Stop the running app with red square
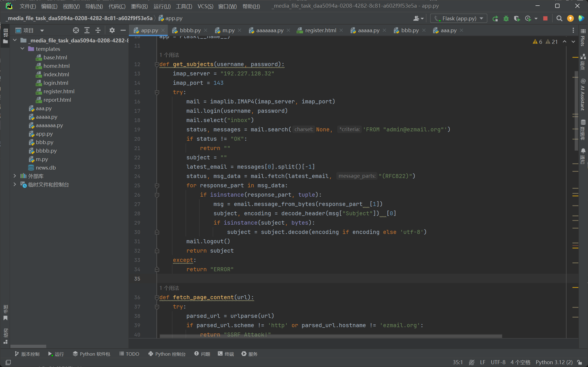 pos(545,19)
